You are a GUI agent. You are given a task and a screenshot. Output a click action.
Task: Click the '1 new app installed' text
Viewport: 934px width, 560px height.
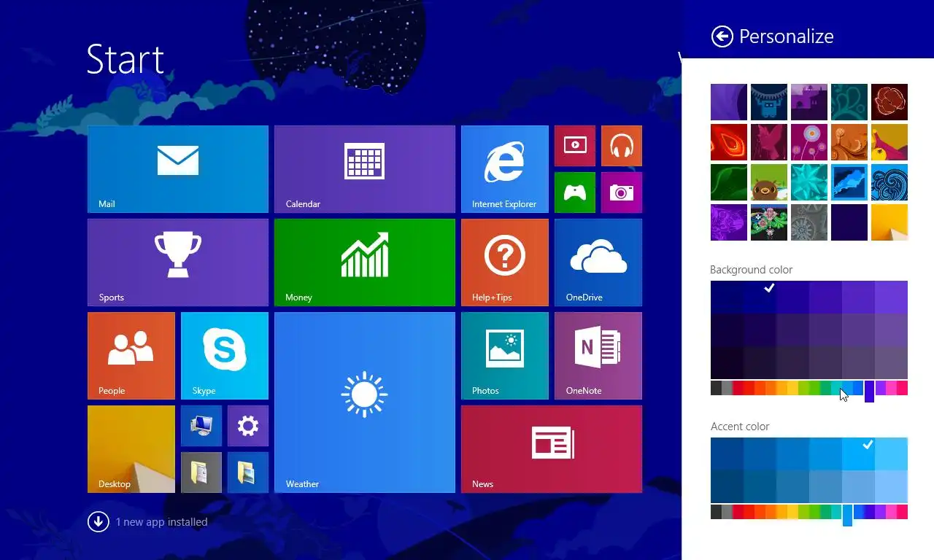pyautogui.click(x=162, y=522)
